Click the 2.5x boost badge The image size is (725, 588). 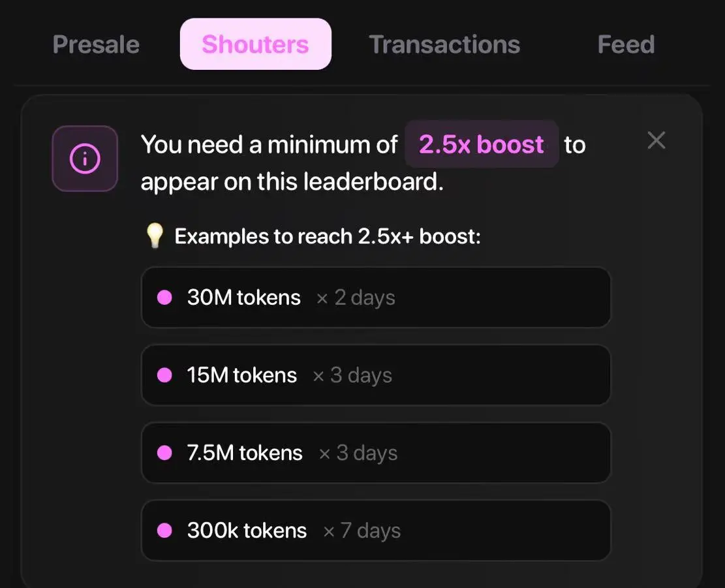pyautogui.click(x=482, y=144)
